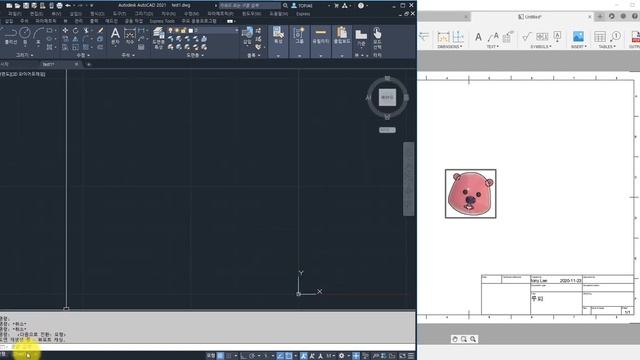Expand the Draw panel dropdown
This screenshot has height=360, width=640.
24,55
